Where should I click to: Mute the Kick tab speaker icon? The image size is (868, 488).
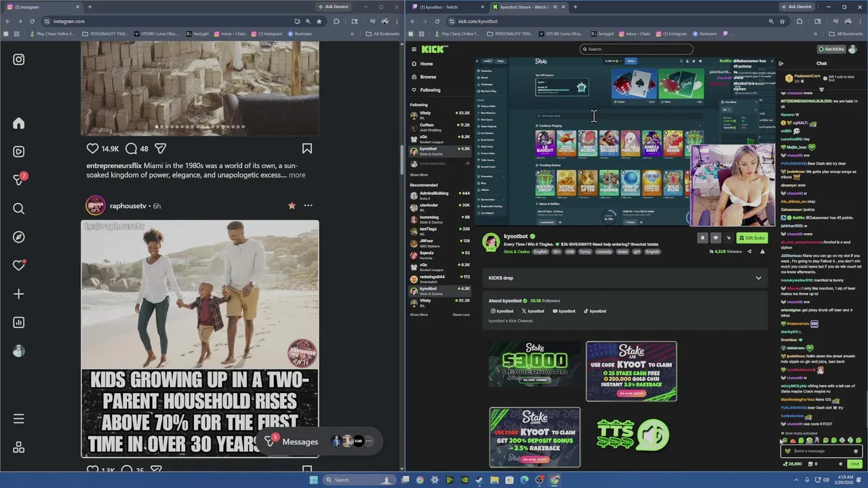point(555,7)
